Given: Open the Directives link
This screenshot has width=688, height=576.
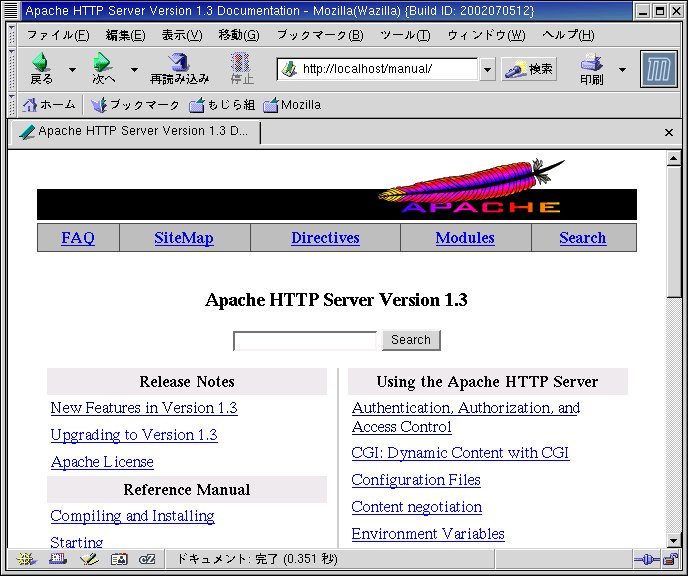Looking at the screenshot, I should click(326, 238).
